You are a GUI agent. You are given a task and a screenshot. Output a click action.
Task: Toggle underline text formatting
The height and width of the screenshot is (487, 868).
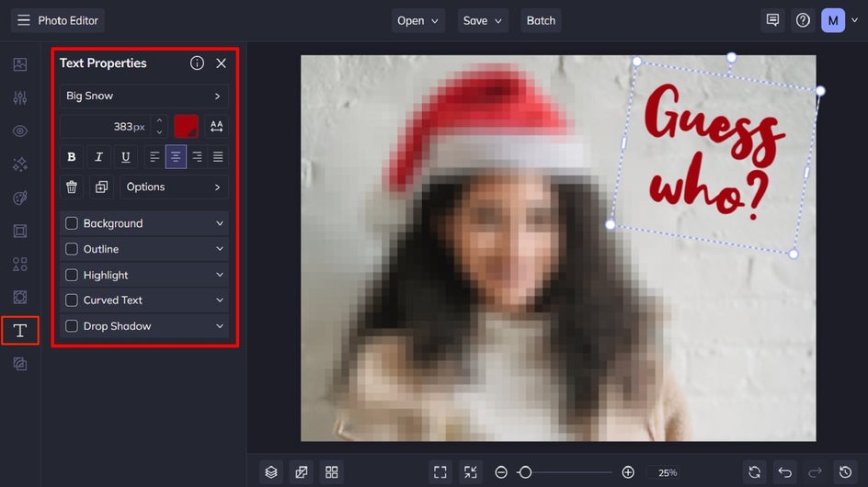[x=126, y=156]
